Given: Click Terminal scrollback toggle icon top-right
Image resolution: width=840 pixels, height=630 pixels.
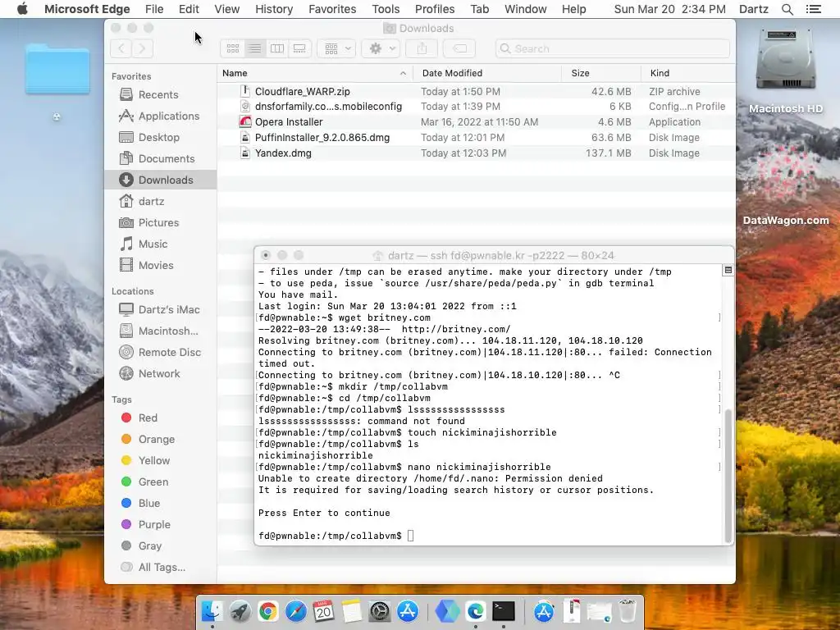Looking at the screenshot, I should click(728, 271).
